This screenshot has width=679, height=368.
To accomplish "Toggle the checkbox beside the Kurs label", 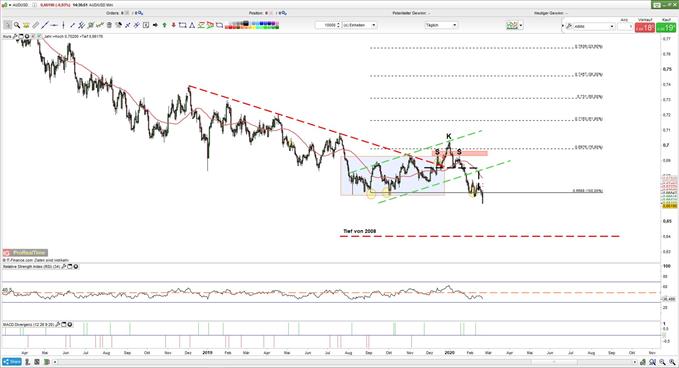I will pyautogui.click(x=38, y=36).
